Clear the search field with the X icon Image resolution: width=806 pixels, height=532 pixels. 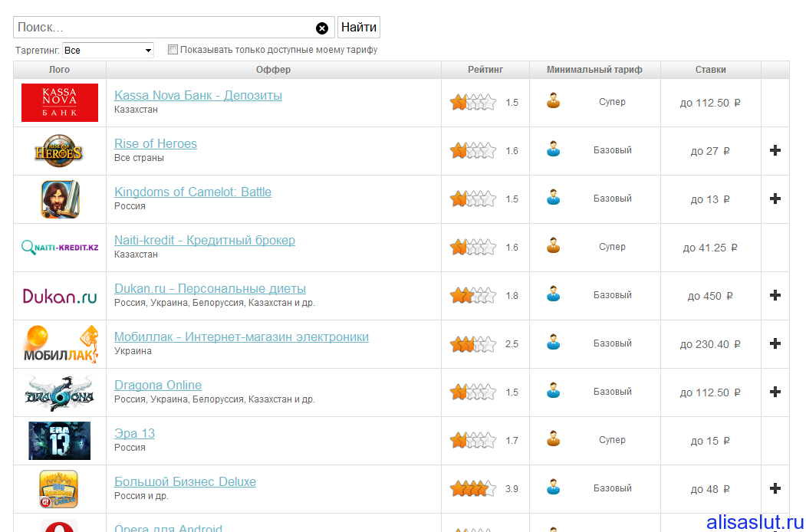tap(322, 28)
